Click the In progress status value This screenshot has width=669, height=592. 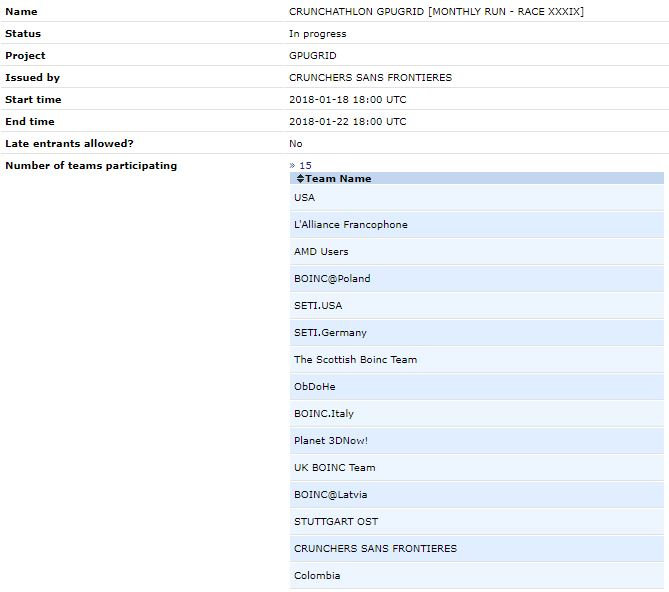317,34
